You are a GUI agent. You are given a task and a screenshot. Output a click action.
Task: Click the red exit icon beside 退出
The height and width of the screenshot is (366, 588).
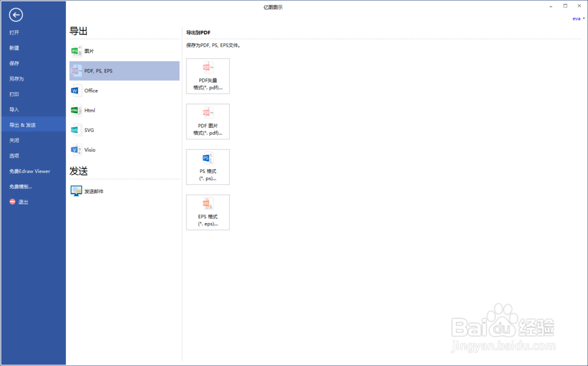coord(12,202)
